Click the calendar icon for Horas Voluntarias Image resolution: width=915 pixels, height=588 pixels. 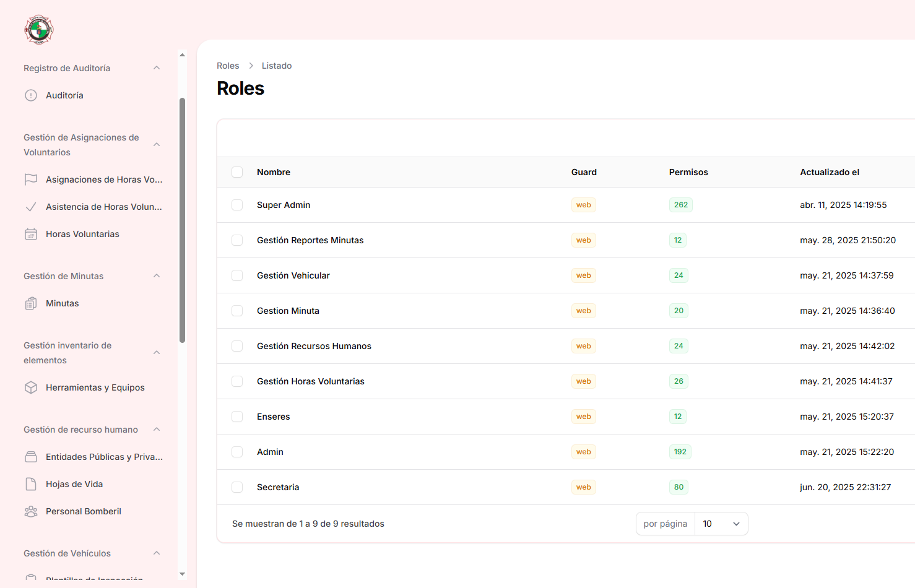pos(31,234)
